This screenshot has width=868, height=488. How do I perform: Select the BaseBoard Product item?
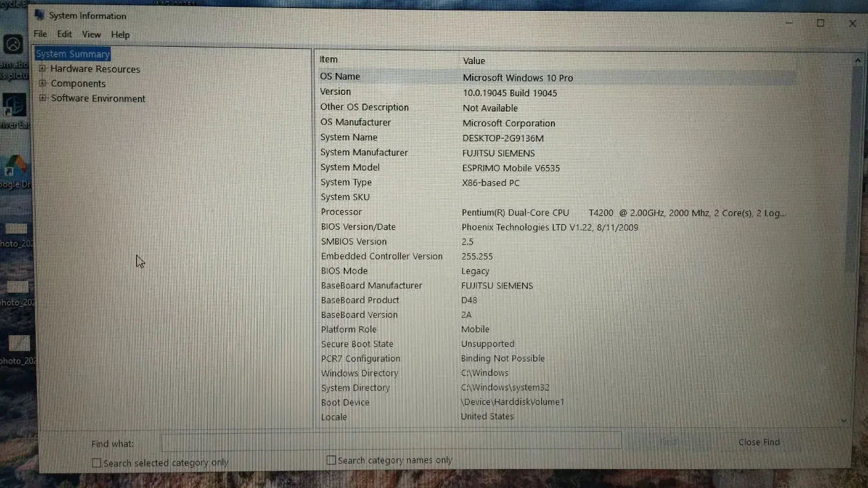click(x=360, y=300)
